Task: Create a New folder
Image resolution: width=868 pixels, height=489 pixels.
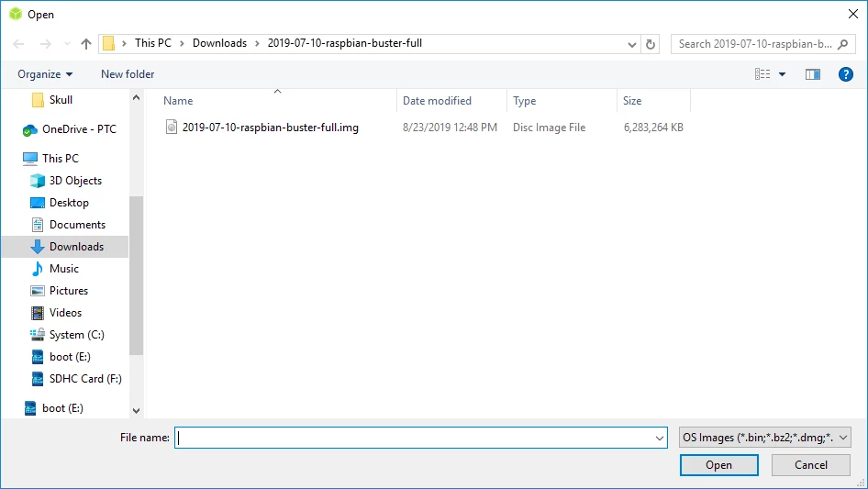Action: pyautogui.click(x=128, y=74)
